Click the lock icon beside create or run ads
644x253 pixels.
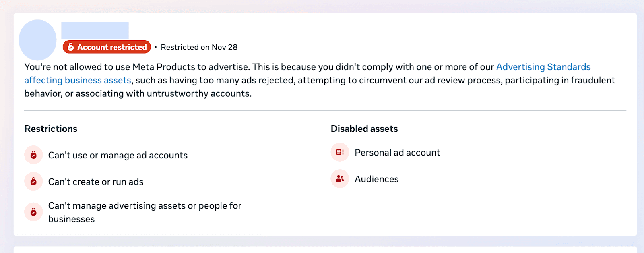[x=33, y=181]
